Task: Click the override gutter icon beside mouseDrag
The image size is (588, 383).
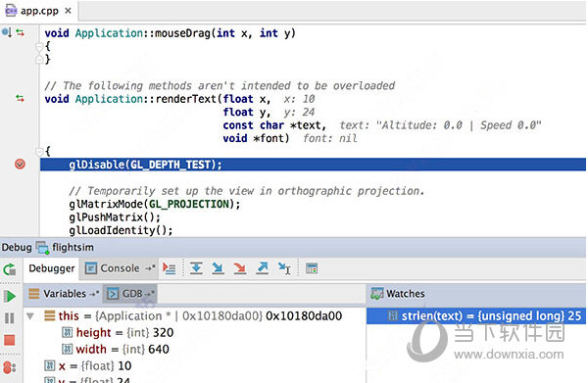Action: click(7, 32)
